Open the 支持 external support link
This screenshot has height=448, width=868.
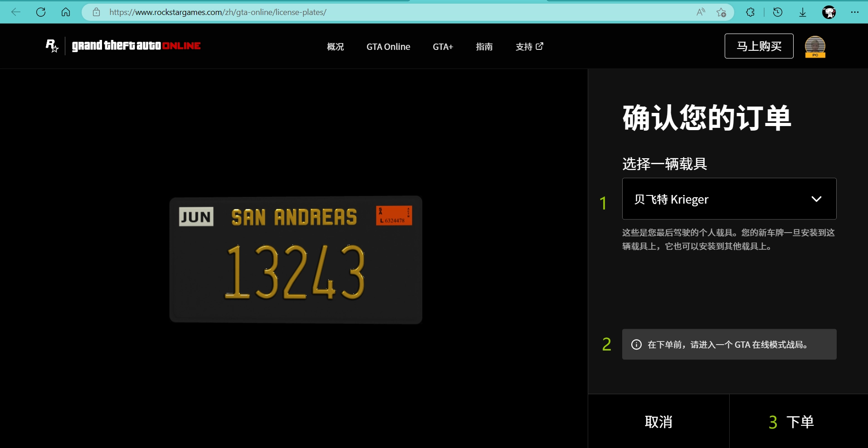[x=529, y=47]
